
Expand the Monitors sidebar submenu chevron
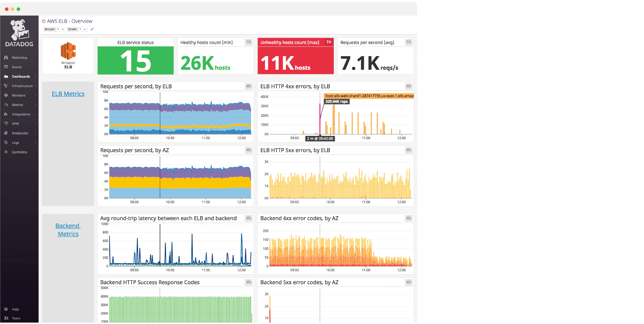tap(36, 95)
